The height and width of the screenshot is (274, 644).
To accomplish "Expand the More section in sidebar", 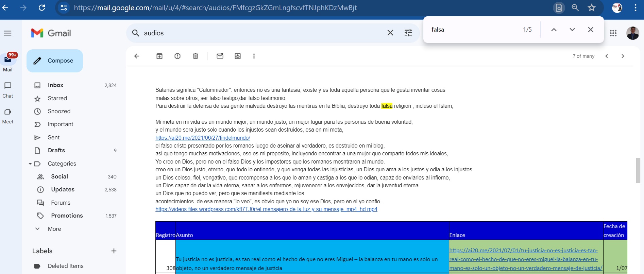I will [x=54, y=229].
